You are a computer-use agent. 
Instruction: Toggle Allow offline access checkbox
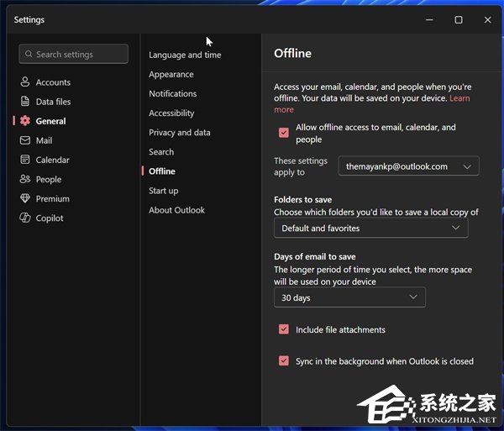coord(284,133)
